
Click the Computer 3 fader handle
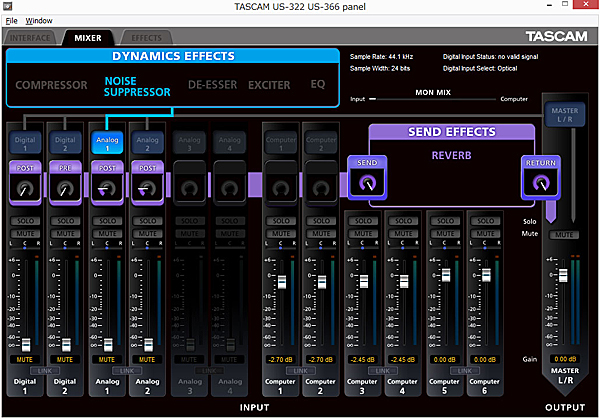[364, 281]
